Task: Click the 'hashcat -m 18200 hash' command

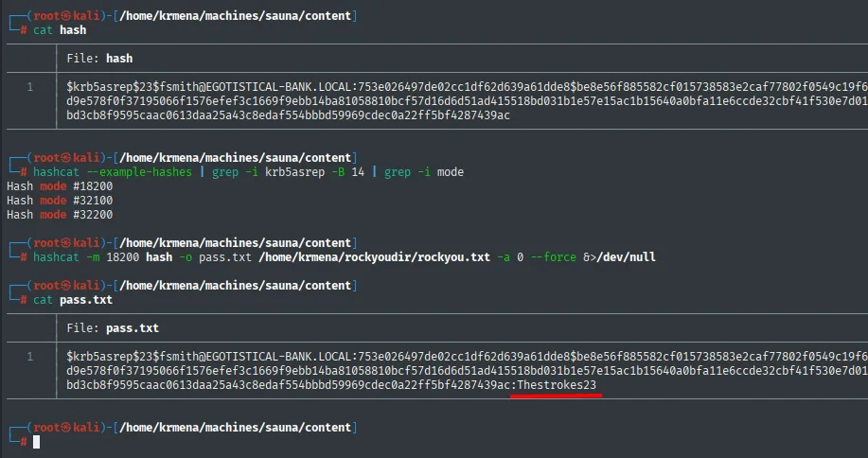Action: click(x=103, y=256)
